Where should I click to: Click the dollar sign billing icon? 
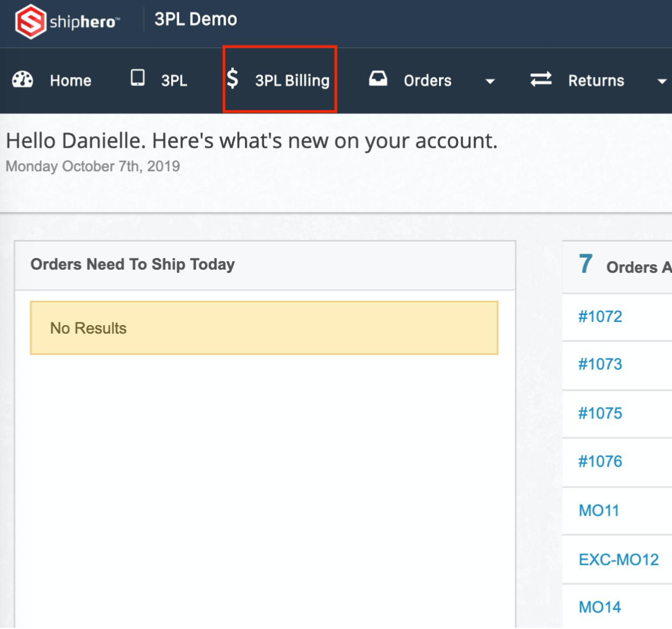point(232,79)
